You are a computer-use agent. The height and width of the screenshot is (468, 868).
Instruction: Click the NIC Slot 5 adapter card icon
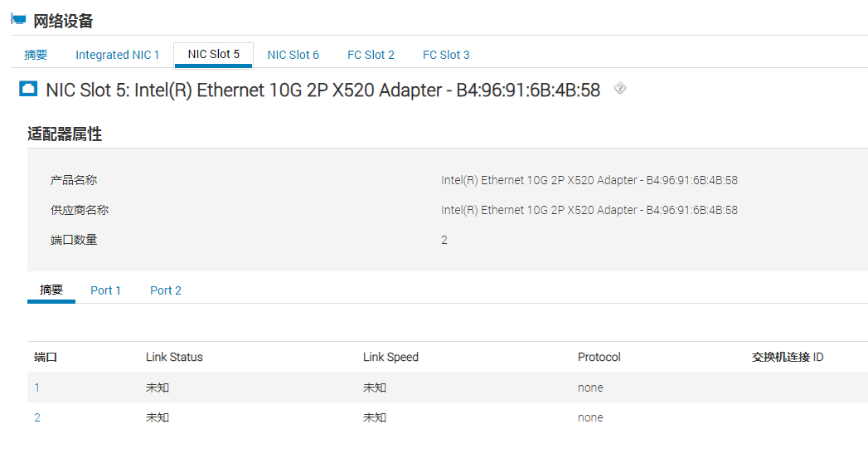pos(28,90)
